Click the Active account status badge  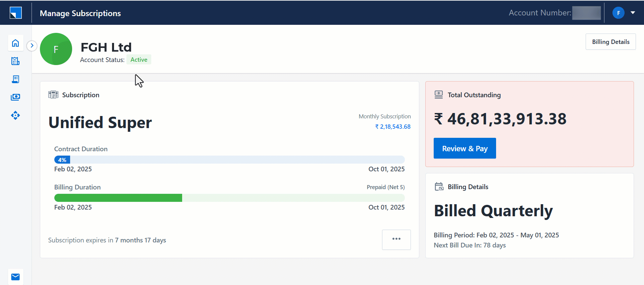pyautogui.click(x=139, y=59)
